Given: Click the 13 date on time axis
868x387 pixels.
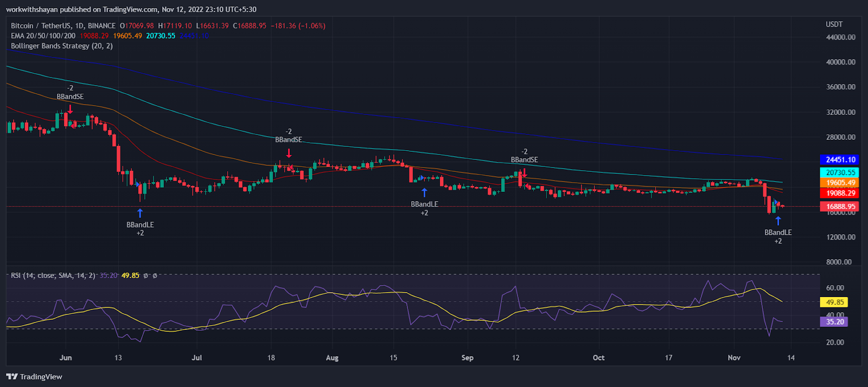Looking at the screenshot, I should coord(118,358).
